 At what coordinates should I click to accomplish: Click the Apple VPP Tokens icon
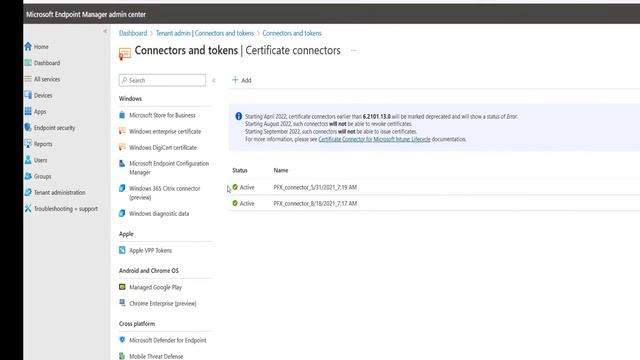point(122,250)
